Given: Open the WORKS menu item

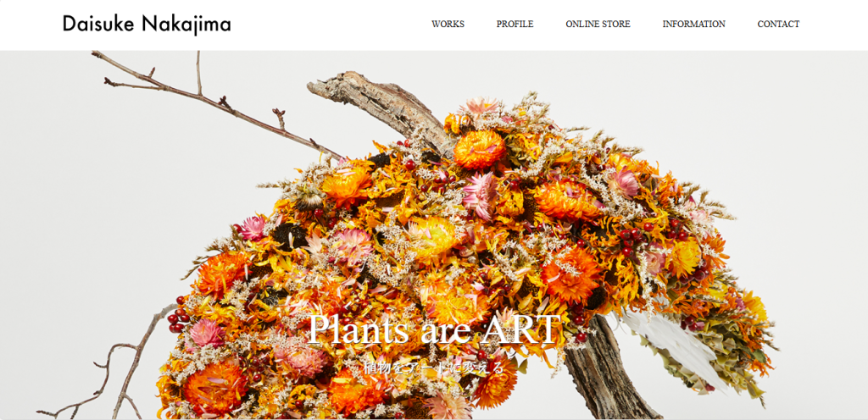Looking at the screenshot, I should click(448, 25).
